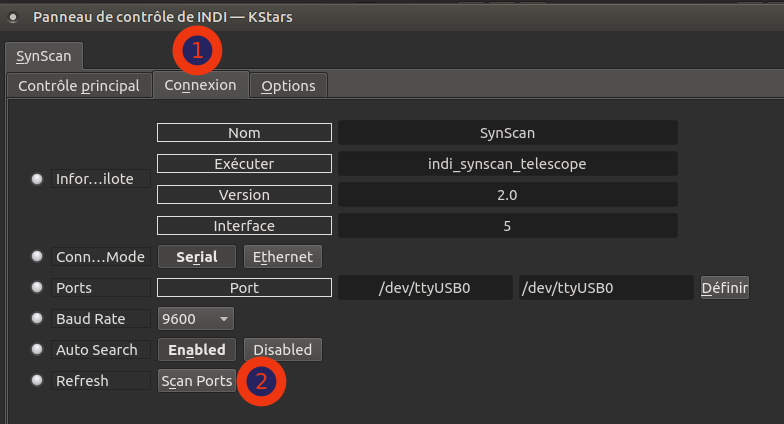Image resolution: width=784 pixels, height=424 pixels.
Task: Disable Auto Search
Action: point(283,350)
